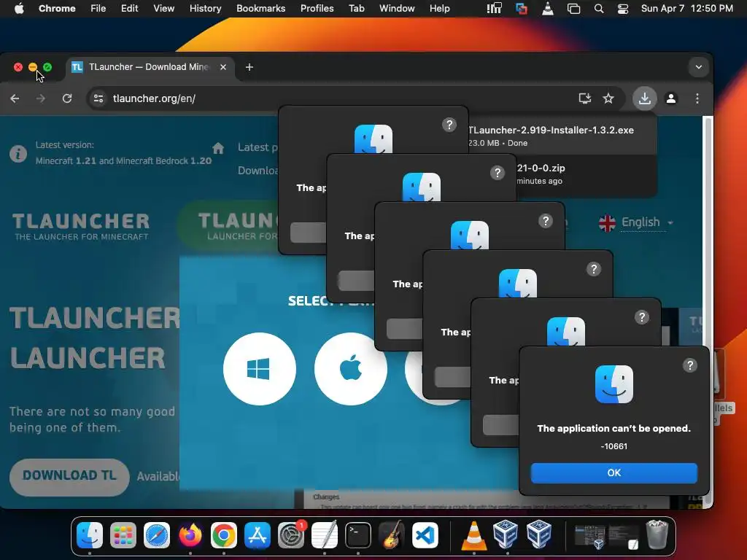Launch GarageBand from the Dock
This screenshot has width=747, height=560.
392,535
